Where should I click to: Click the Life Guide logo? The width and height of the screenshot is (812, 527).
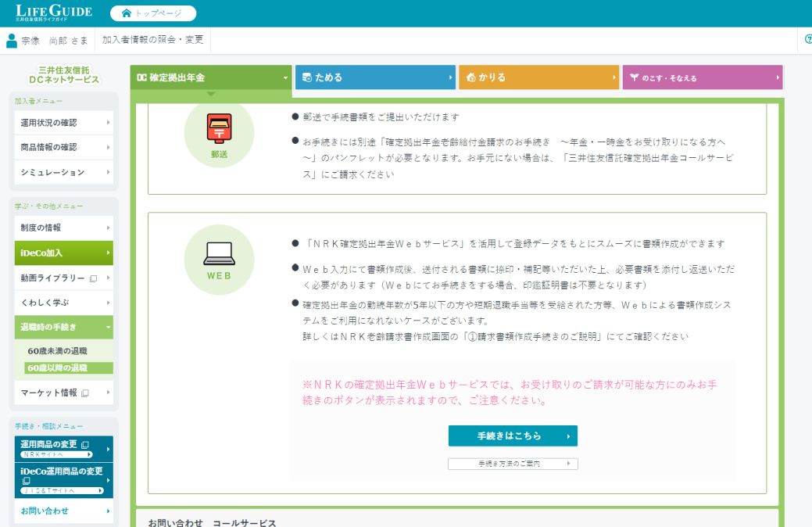pos(53,13)
